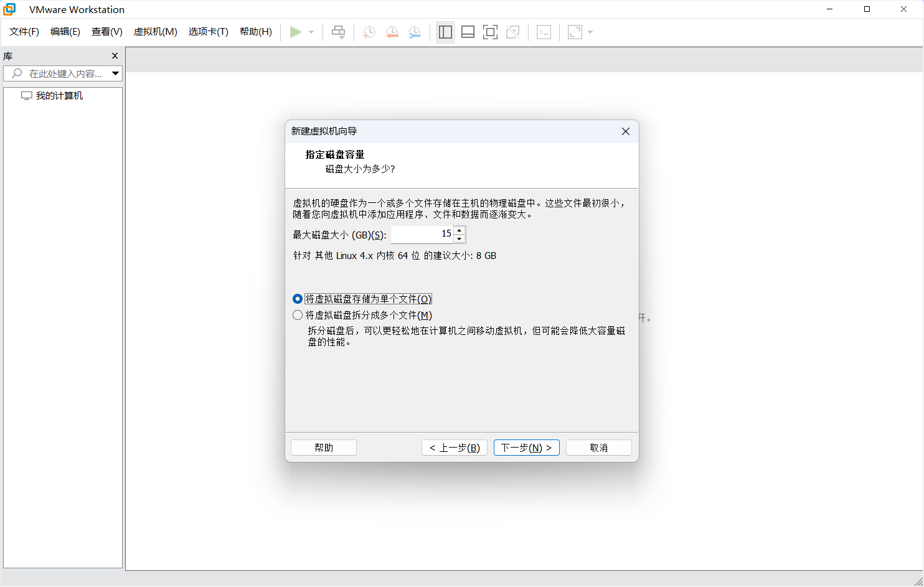This screenshot has width=924, height=587.
Task: Click the maximum disk size input field
Action: 423,234
